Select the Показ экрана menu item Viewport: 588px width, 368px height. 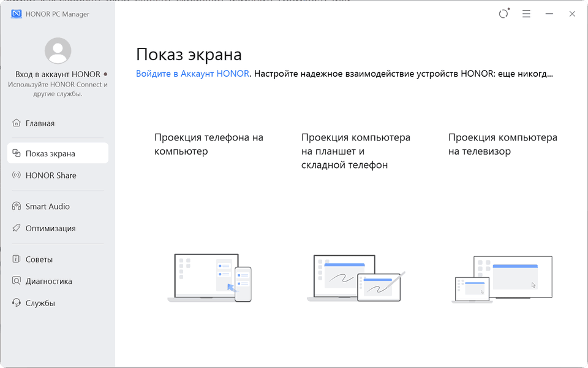tap(58, 153)
